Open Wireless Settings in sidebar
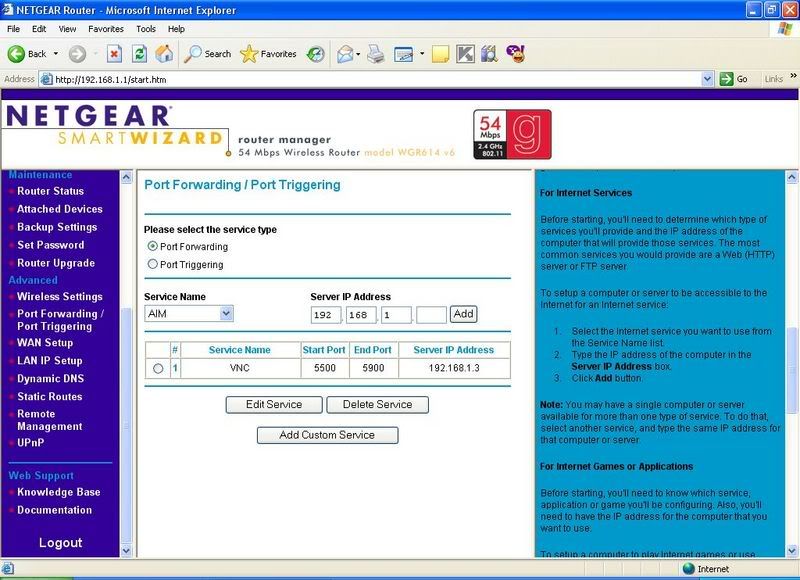Screen dimensions: 800x580 [60, 296]
